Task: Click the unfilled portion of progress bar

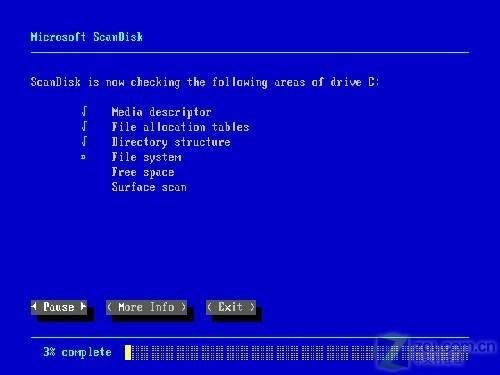Action: coord(300,353)
